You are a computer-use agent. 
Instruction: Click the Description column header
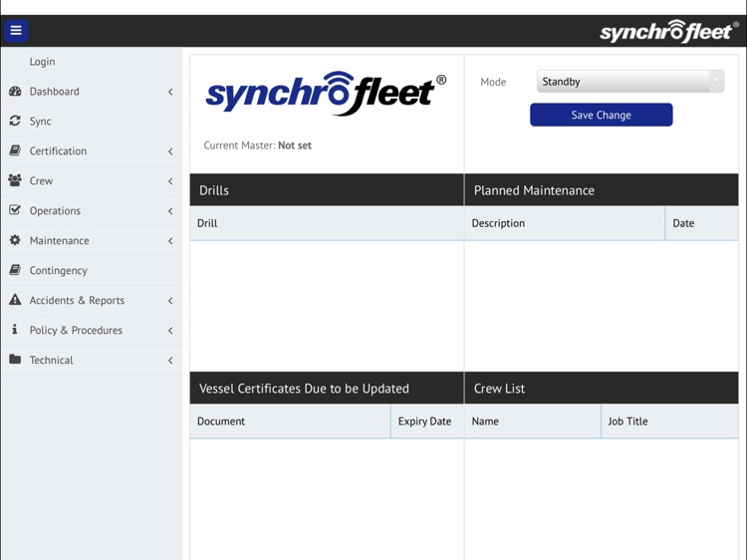[x=565, y=223]
